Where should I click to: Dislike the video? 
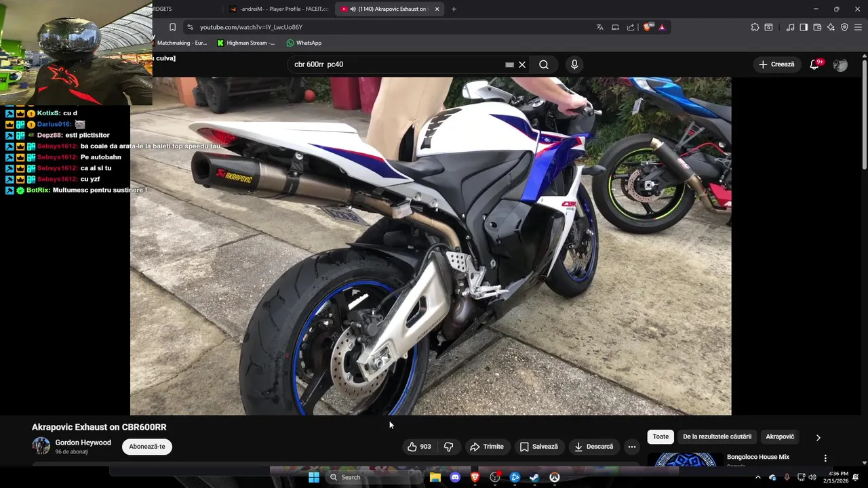[x=448, y=447]
